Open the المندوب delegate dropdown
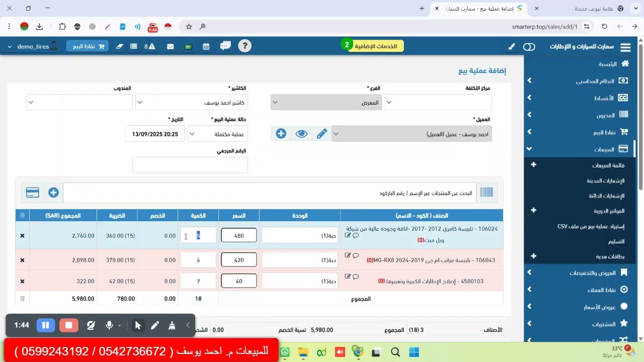Image resolution: width=644 pixels, height=362 pixels. pos(79,103)
